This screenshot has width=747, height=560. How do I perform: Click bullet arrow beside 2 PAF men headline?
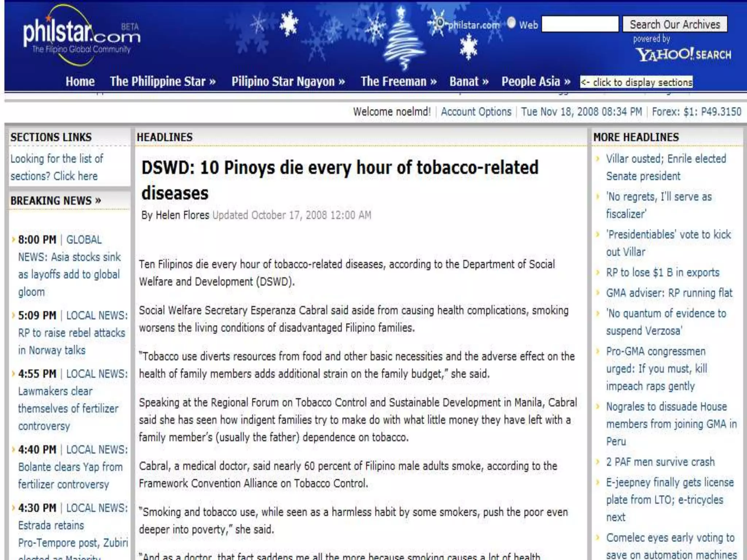click(598, 462)
